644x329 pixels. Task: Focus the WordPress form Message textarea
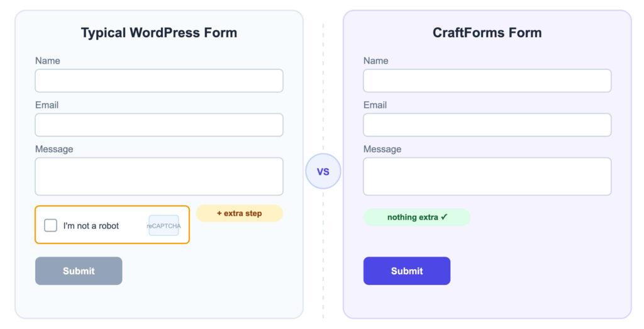click(x=159, y=177)
